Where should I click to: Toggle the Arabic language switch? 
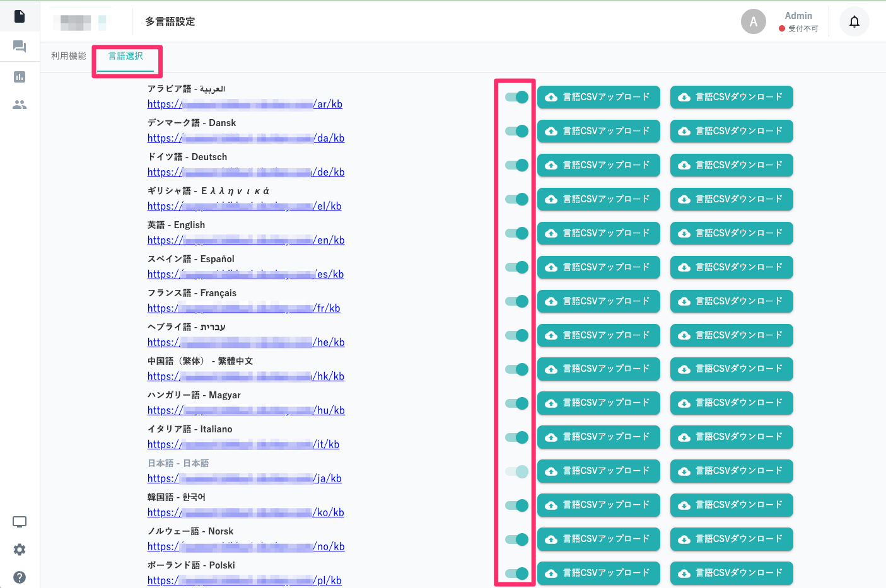[516, 97]
